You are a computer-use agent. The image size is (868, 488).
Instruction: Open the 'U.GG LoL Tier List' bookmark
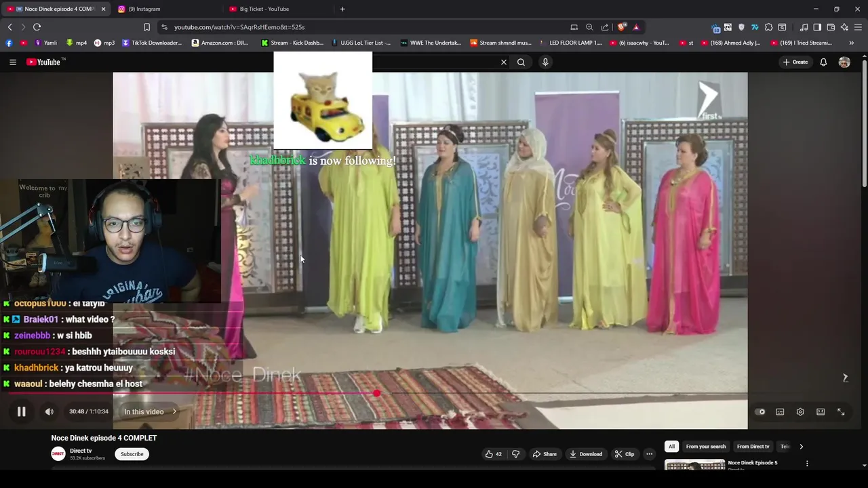(361, 43)
